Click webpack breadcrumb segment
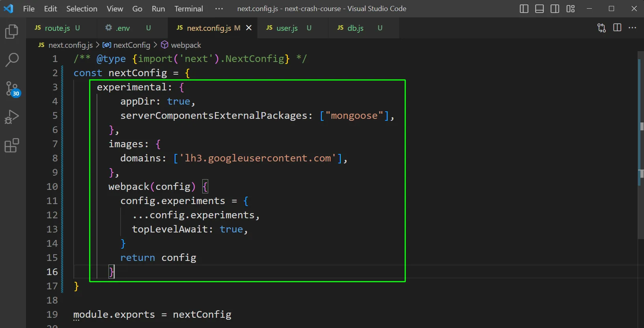This screenshot has height=328, width=644. (x=186, y=45)
